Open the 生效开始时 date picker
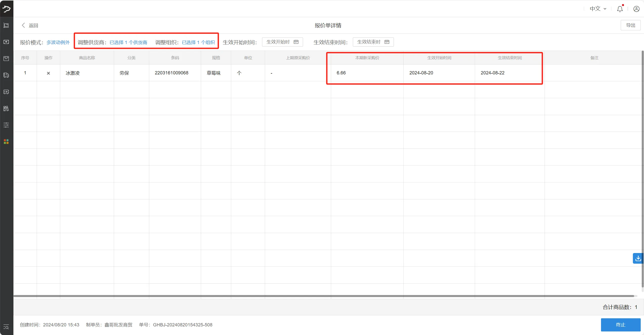This screenshot has width=644, height=335. pos(282,42)
